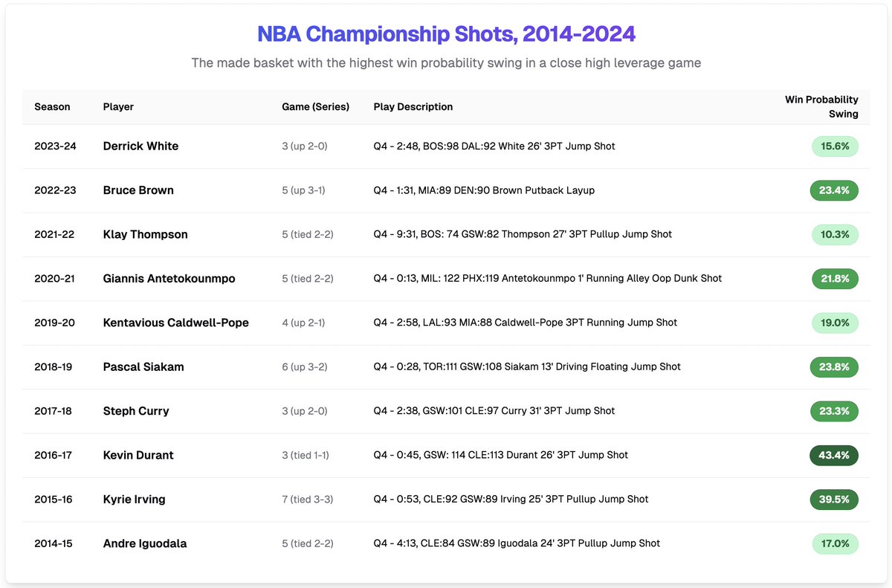Viewport: 892px width, 588px height.
Task: Select player name Klay Thompson
Action: click(x=145, y=234)
